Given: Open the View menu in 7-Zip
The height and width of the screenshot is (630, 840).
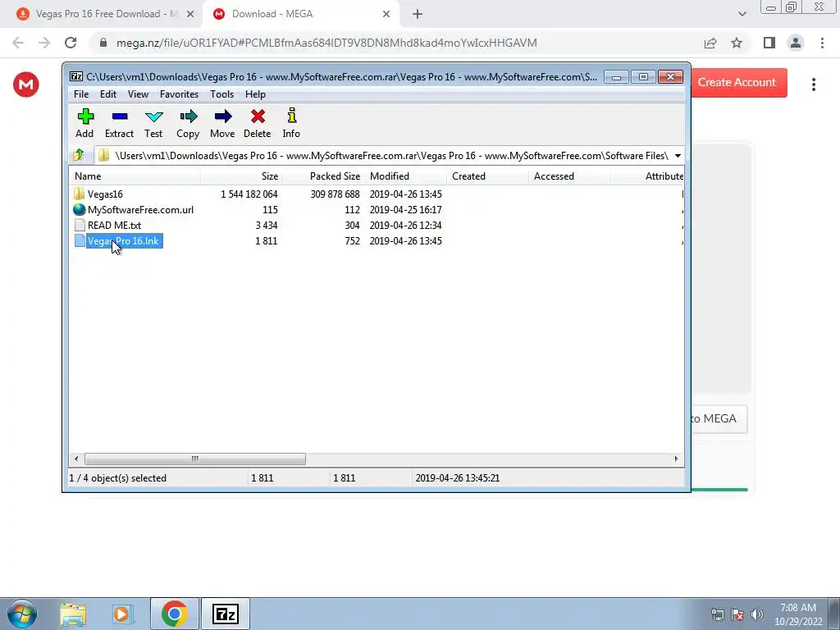Looking at the screenshot, I should (x=138, y=94).
